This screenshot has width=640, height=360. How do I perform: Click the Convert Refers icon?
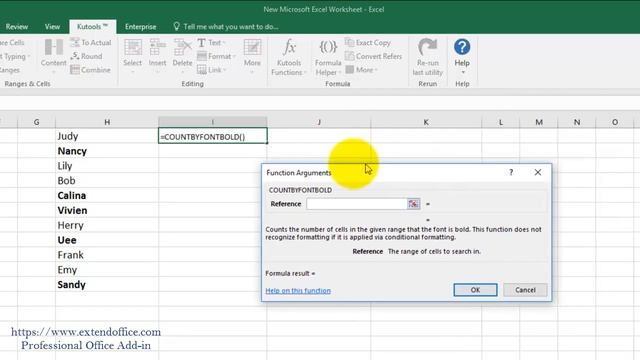click(349, 56)
